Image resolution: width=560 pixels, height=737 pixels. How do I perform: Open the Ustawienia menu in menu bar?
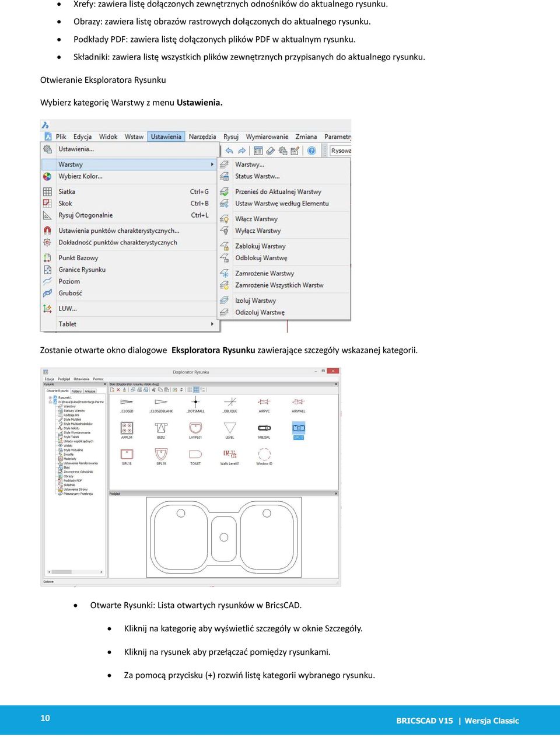pyautogui.click(x=166, y=137)
